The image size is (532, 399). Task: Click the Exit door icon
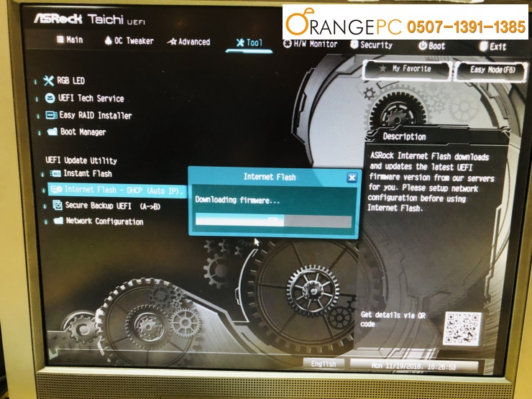[484, 46]
